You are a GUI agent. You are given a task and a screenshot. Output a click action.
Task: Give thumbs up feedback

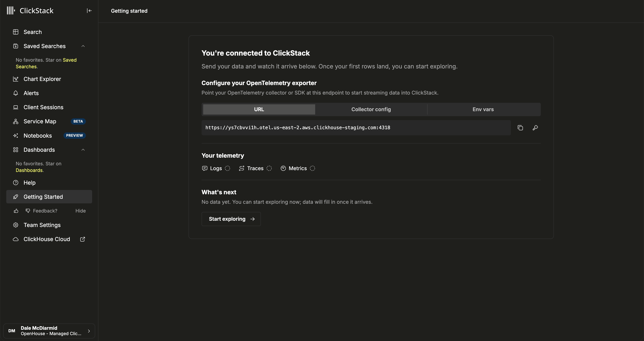(16, 211)
